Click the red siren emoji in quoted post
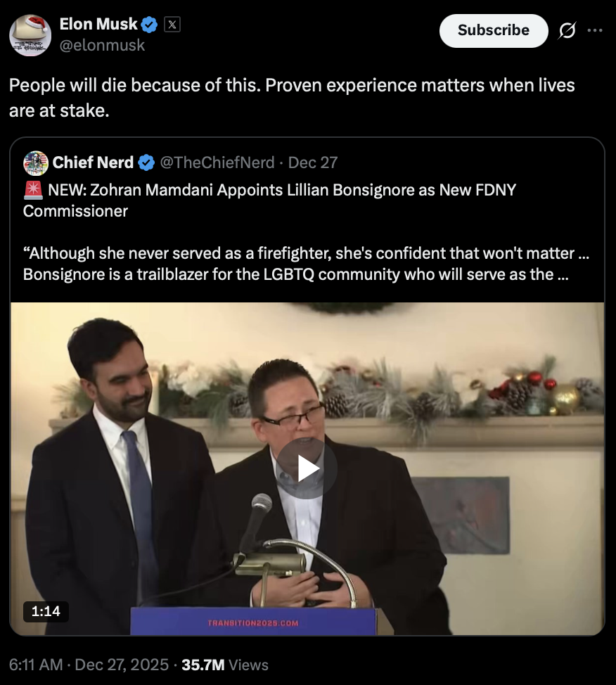This screenshot has width=616, height=685. click(33, 190)
